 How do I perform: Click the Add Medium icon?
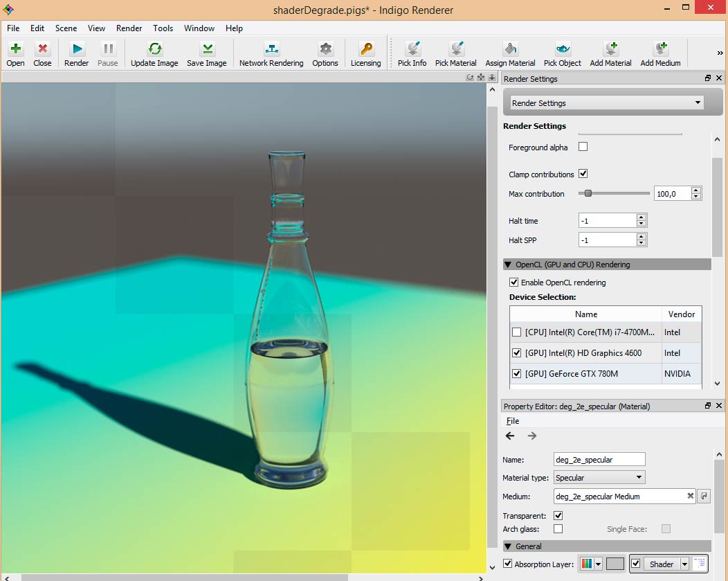(x=660, y=49)
